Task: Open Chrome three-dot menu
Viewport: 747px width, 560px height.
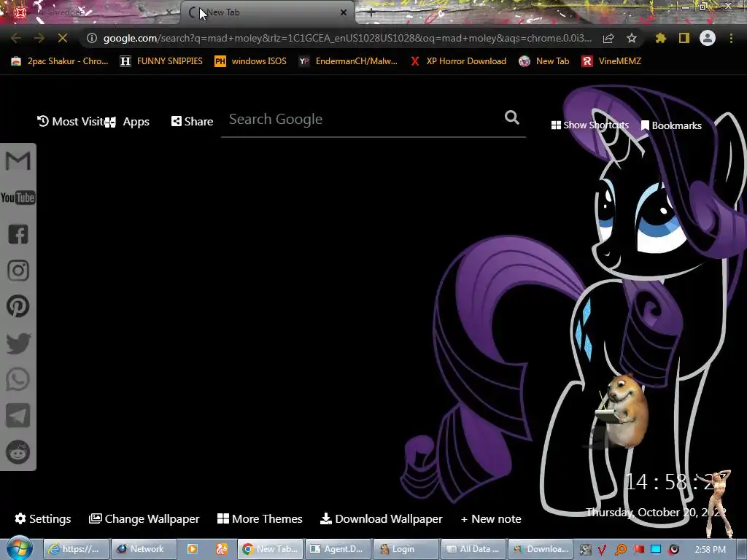Action: point(731,38)
